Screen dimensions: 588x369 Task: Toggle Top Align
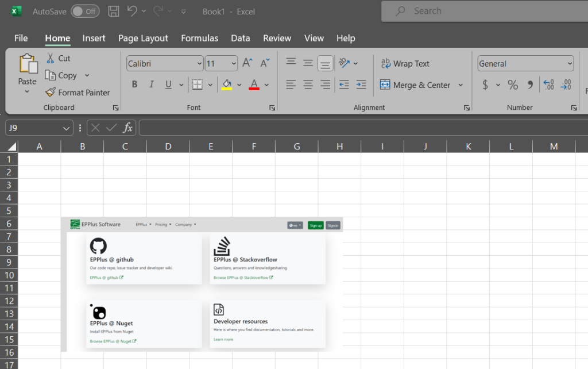click(291, 62)
